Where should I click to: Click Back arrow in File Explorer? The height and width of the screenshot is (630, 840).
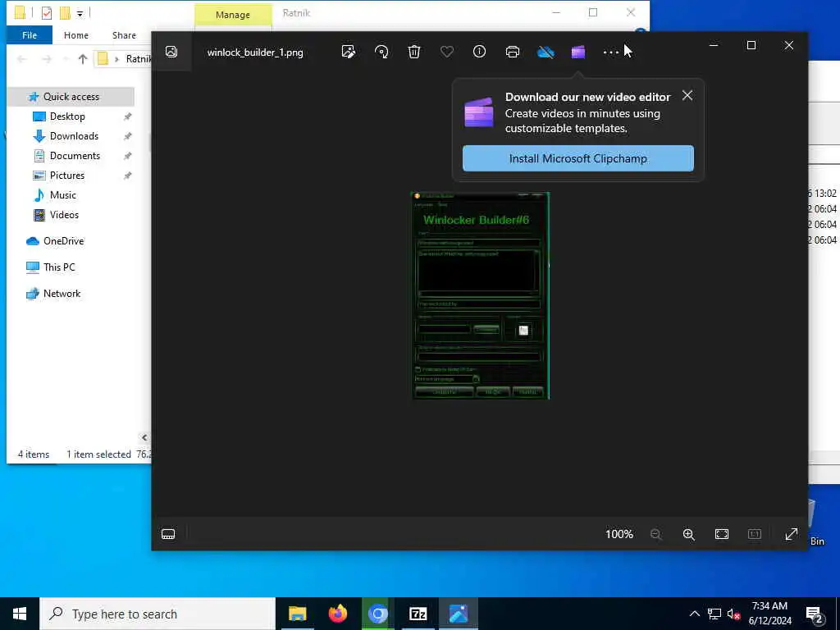pos(22,59)
